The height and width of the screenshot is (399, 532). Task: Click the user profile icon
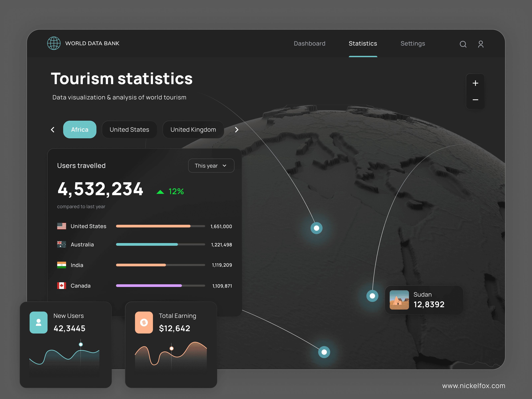pyautogui.click(x=481, y=44)
